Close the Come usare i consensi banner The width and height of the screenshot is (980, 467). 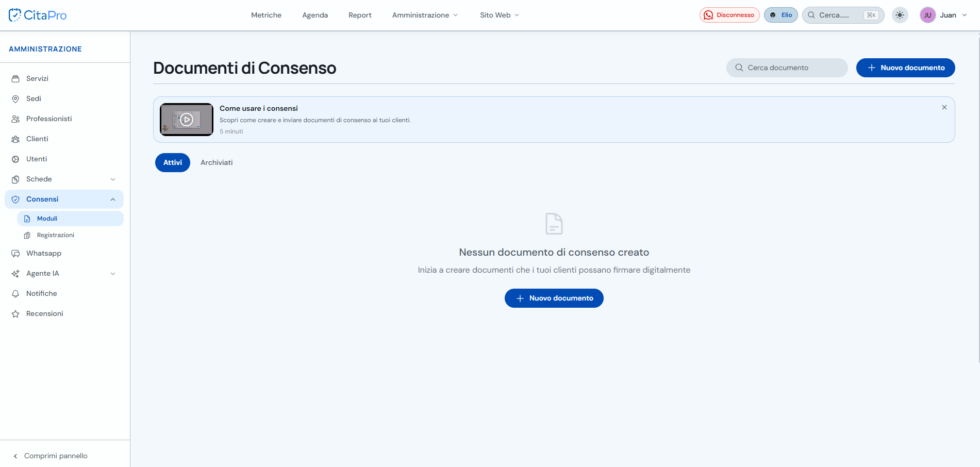click(944, 107)
